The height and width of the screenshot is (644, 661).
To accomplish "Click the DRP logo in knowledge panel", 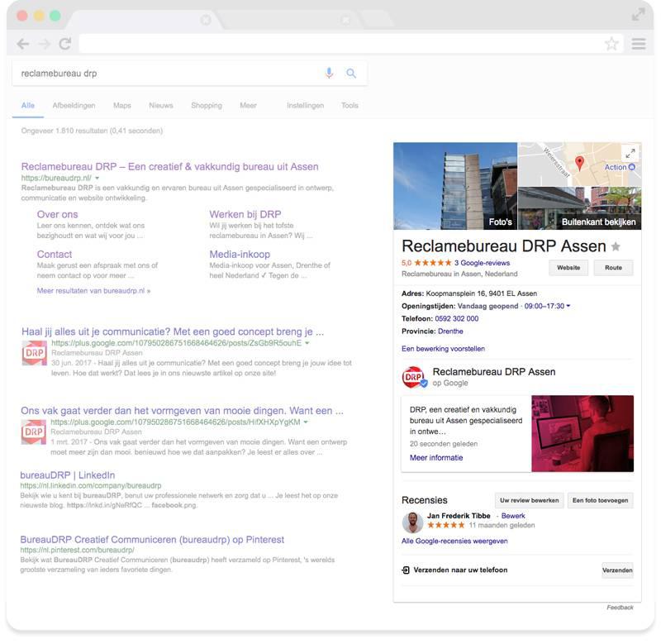I will 414,377.
